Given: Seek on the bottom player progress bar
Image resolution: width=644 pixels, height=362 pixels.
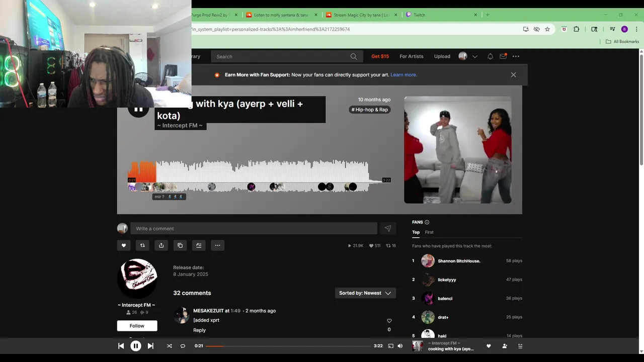Looking at the screenshot, I should (x=288, y=346).
